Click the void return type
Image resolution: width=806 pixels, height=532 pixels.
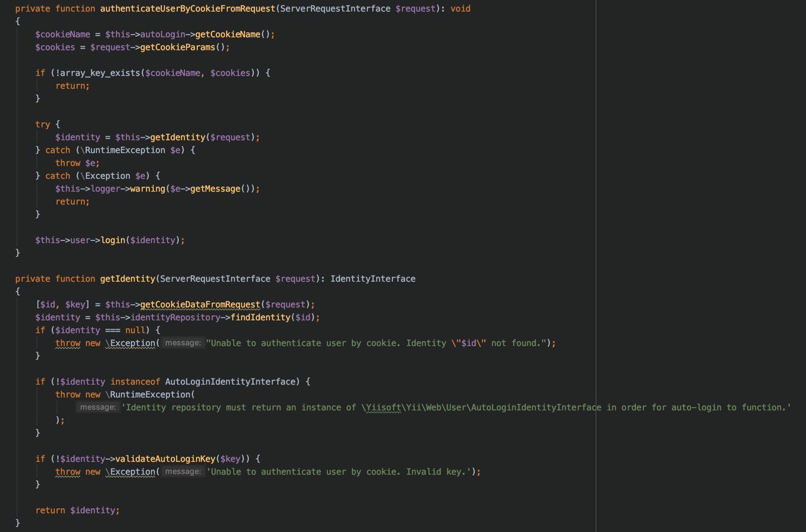pos(460,9)
